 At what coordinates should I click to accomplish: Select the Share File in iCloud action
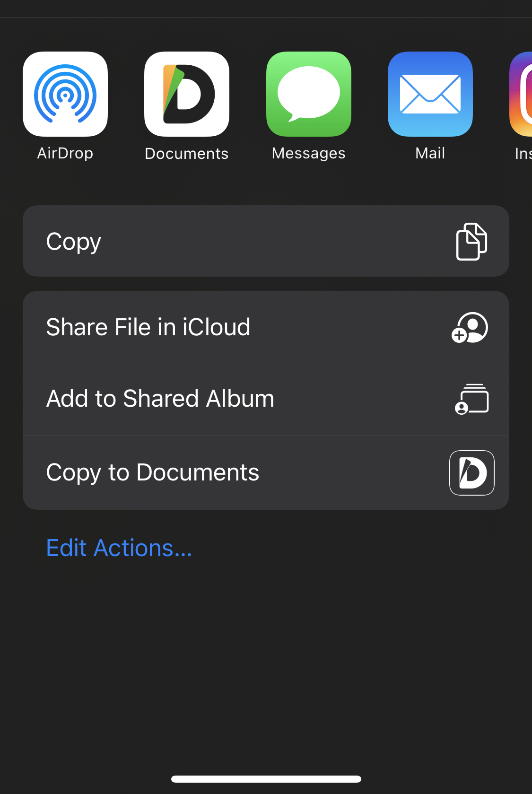[266, 327]
